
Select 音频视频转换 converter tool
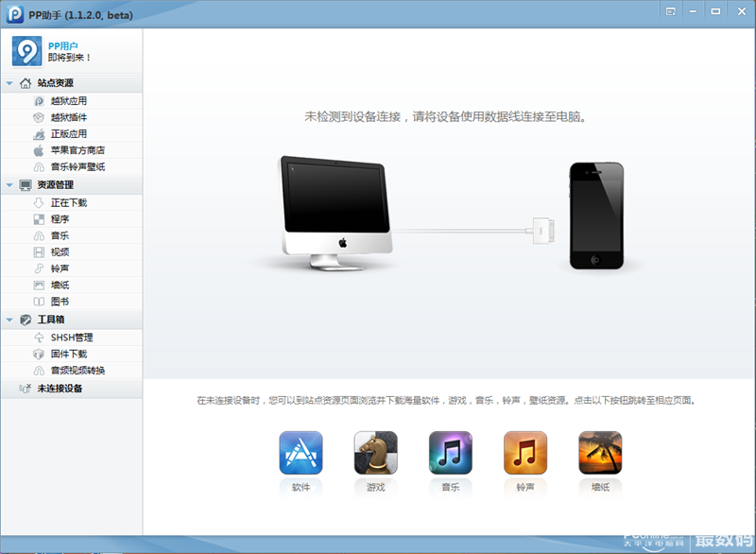pyautogui.click(x=77, y=371)
